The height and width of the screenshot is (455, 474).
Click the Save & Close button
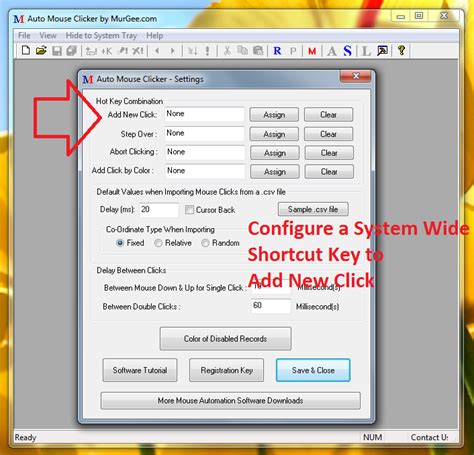click(x=313, y=370)
